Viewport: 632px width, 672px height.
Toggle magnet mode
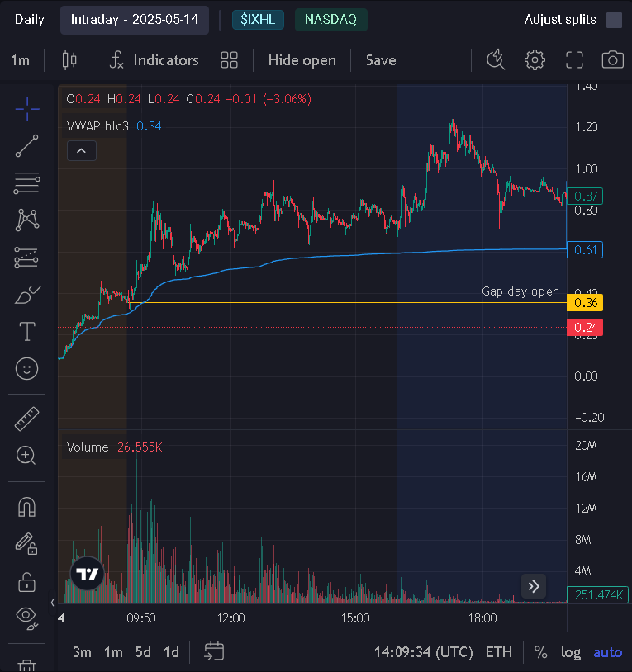point(27,507)
